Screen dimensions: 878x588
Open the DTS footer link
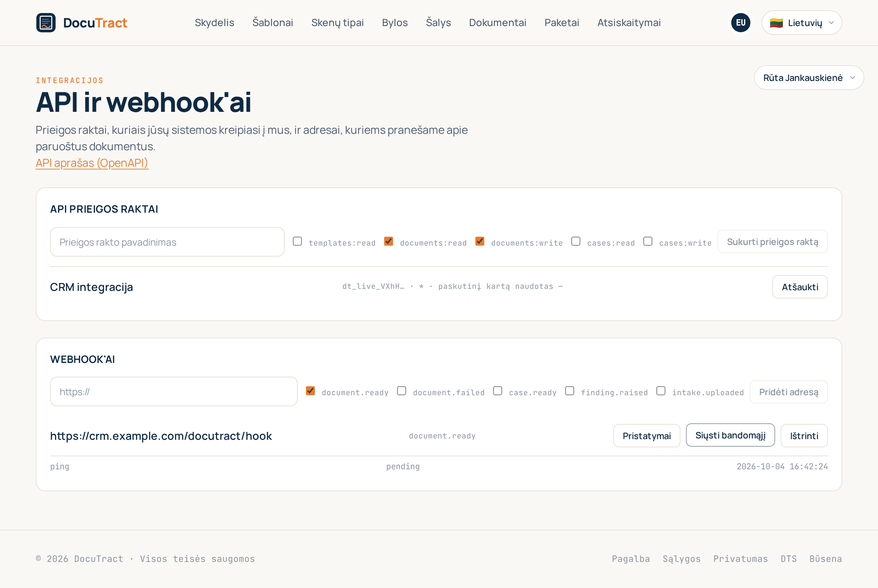pyautogui.click(x=788, y=559)
